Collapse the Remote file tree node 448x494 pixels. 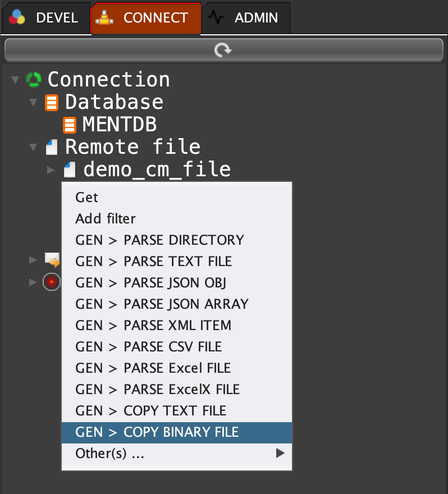34,148
